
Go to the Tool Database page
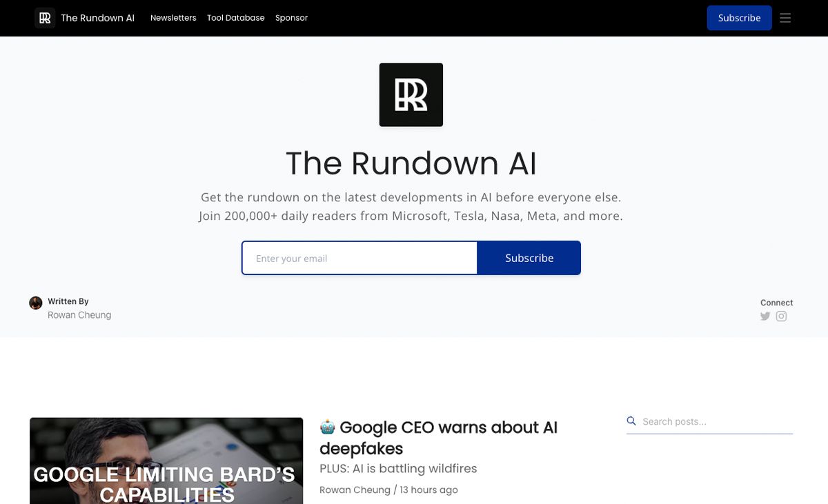click(x=235, y=18)
